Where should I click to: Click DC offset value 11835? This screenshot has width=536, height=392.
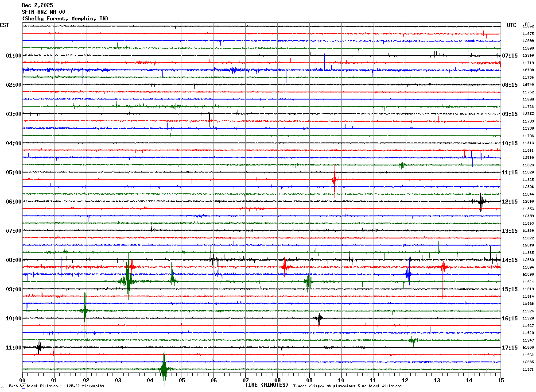click(528, 180)
